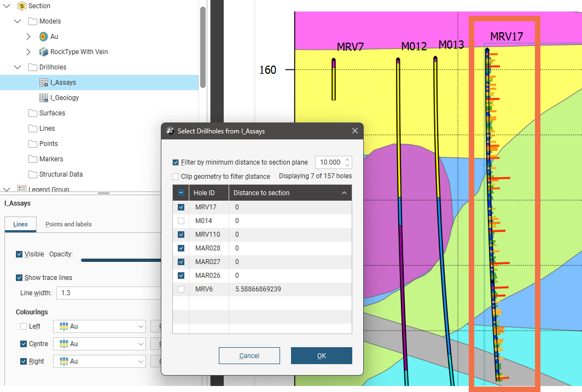Expand the Au model tree node
Screen dimensions: 582x392
tap(28, 37)
